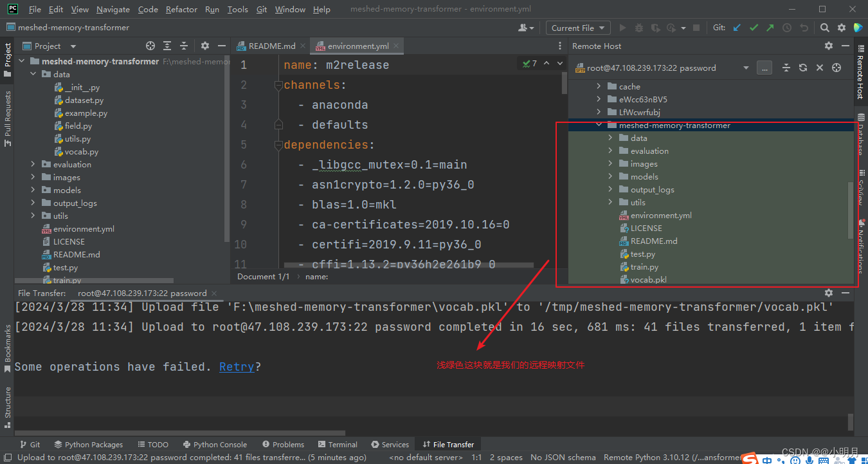Click Expand All icon in Project panel
The width and height of the screenshot is (868, 464).
(167, 46)
